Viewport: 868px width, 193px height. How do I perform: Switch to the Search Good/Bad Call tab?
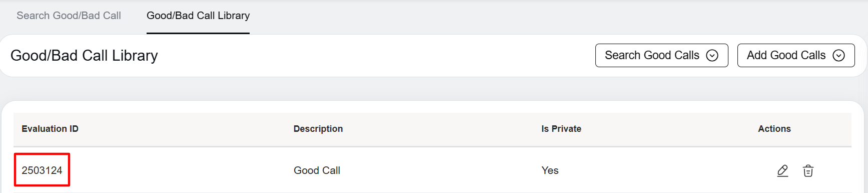[69, 16]
